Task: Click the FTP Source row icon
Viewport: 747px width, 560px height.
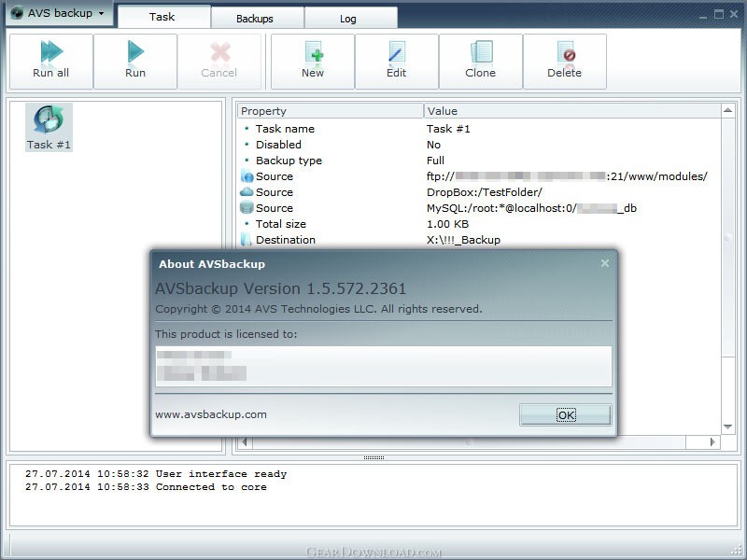Action: click(x=247, y=176)
